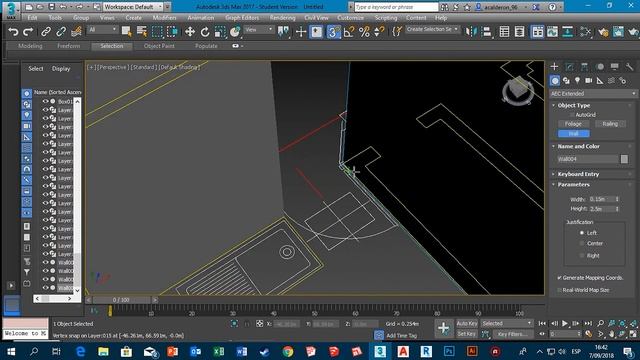Click the Align tool icon
Screen dimensions: 640x360
(x=487, y=31)
